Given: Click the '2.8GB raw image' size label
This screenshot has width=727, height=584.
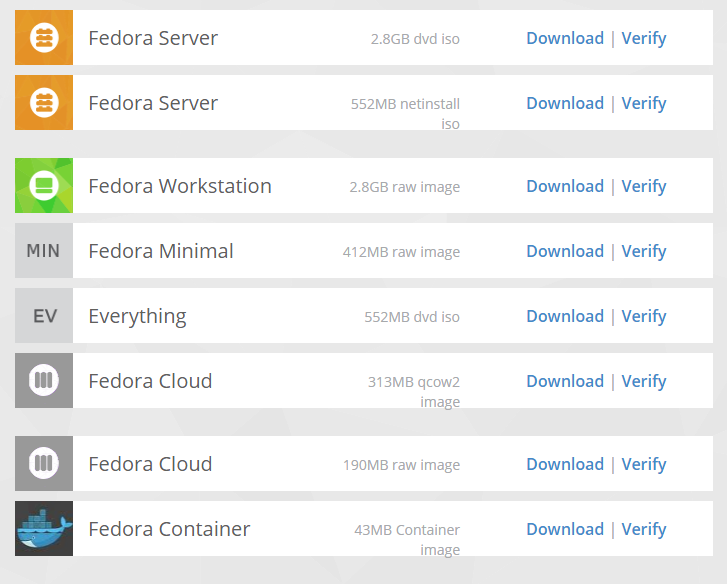Looking at the screenshot, I should coord(405,187).
